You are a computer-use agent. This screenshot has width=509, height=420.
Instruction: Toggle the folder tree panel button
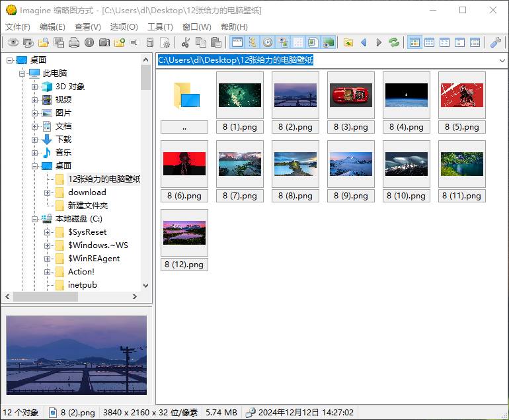(x=252, y=42)
